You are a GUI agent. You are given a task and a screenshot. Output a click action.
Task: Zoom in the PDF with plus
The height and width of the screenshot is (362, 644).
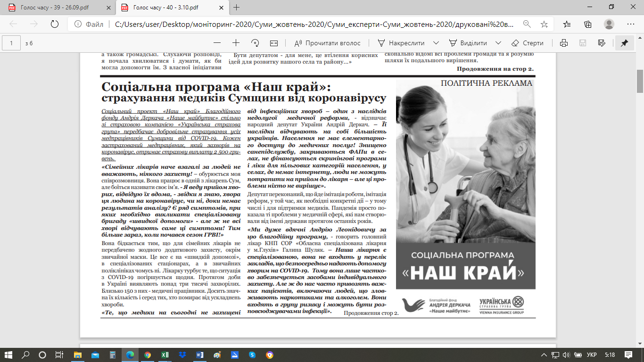point(236,43)
